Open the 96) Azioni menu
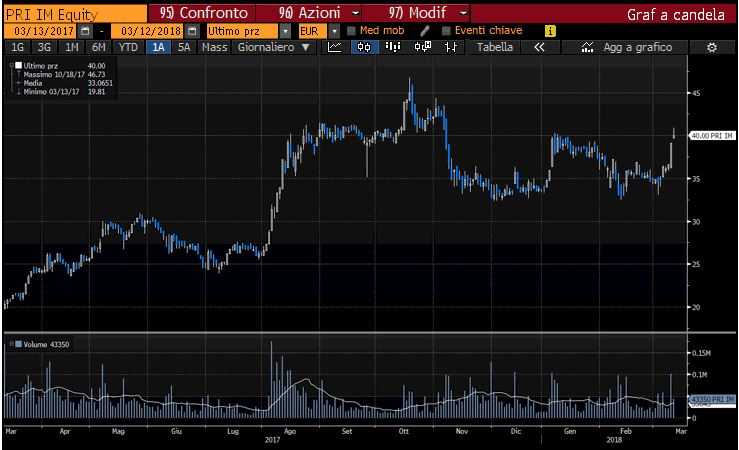Screen dimensions: 739x450 pos(309,13)
